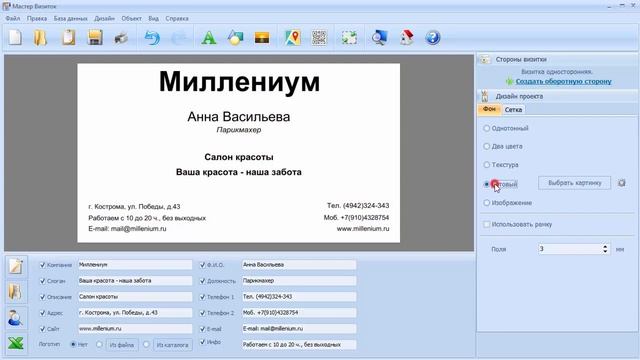This screenshot has height=360, width=640.
Task: Insert a shape using the shapes icon
Action: pos(235,38)
